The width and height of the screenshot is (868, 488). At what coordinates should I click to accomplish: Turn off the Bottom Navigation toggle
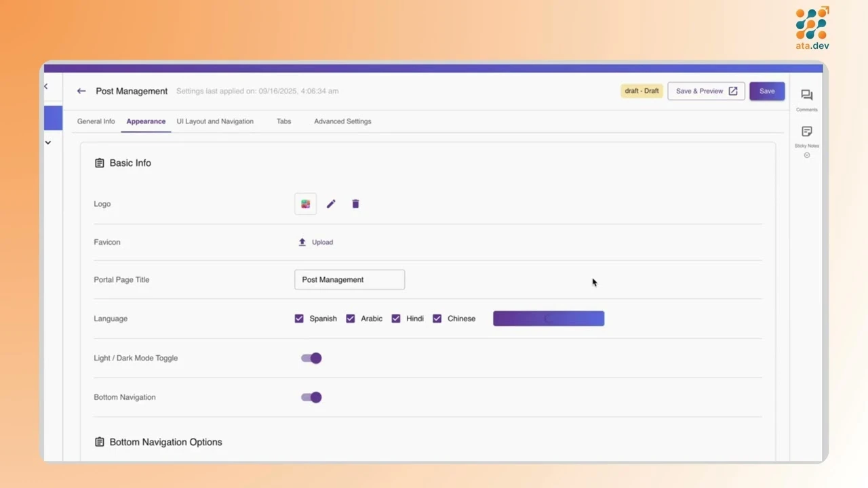311,397
